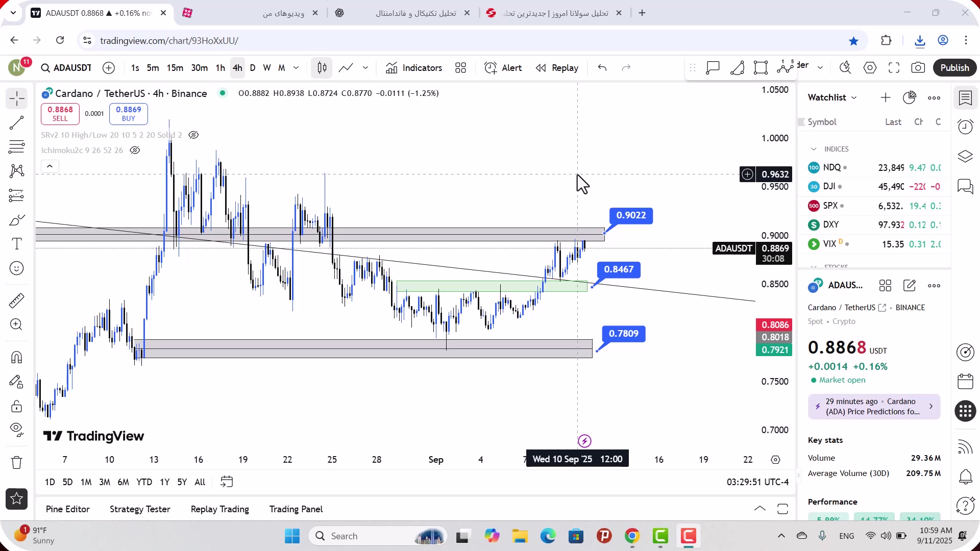Toggle magnet mode for drawings
The width and height of the screenshot is (980, 551).
[x=16, y=357]
